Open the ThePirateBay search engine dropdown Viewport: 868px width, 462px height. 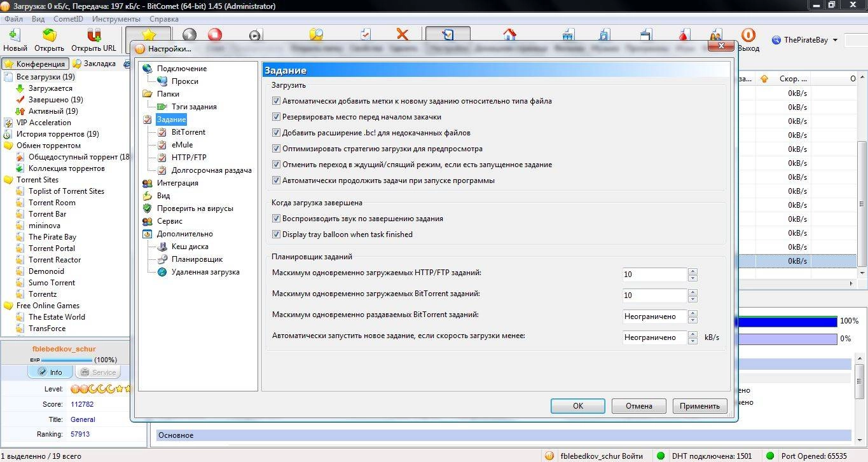834,40
